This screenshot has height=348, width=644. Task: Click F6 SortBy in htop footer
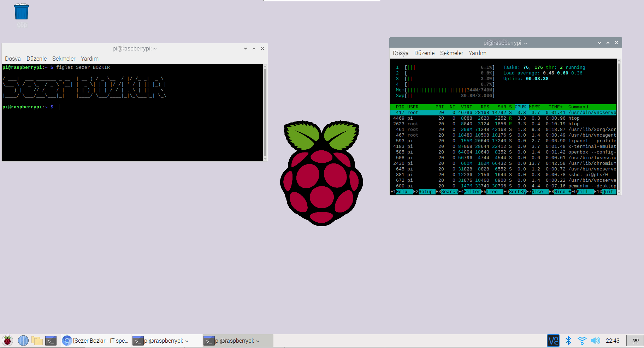[514, 192]
